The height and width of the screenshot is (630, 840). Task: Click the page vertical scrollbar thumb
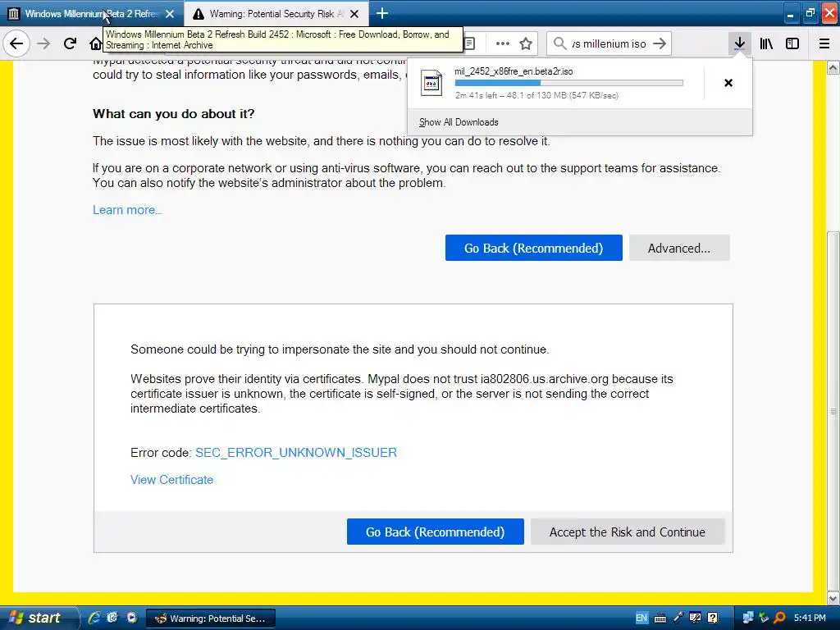(833, 412)
